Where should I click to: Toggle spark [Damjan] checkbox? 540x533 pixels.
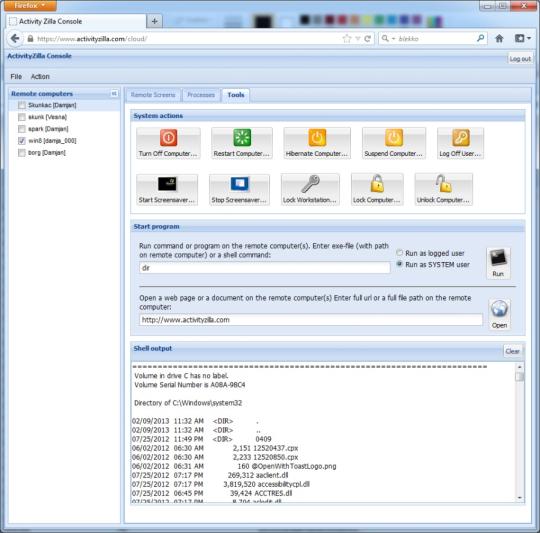pyautogui.click(x=22, y=129)
